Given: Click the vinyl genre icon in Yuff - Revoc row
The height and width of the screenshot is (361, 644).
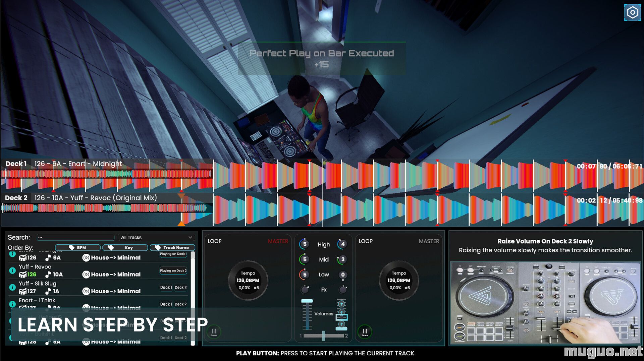Looking at the screenshot, I should pyautogui.click(x=86, y=275).
